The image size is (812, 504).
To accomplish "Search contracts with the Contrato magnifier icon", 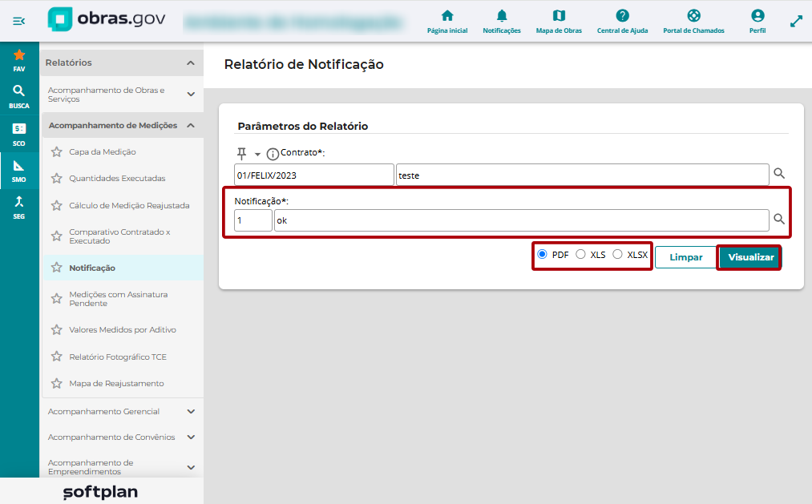I will pos(779,173).
